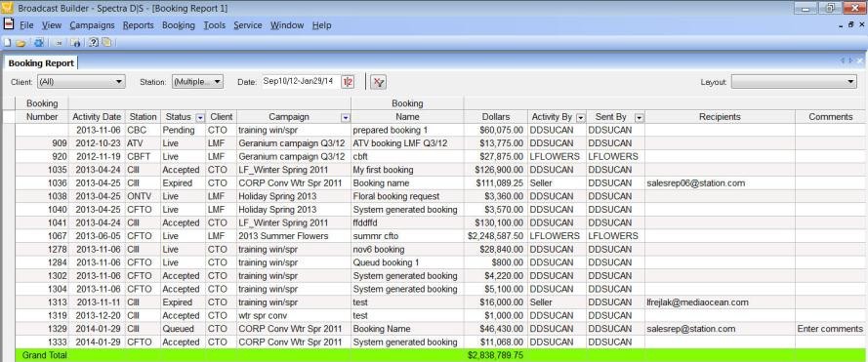Click the print preview toolbar icon
The height and width of the screenshot is (362, 868).
(76, 43)
